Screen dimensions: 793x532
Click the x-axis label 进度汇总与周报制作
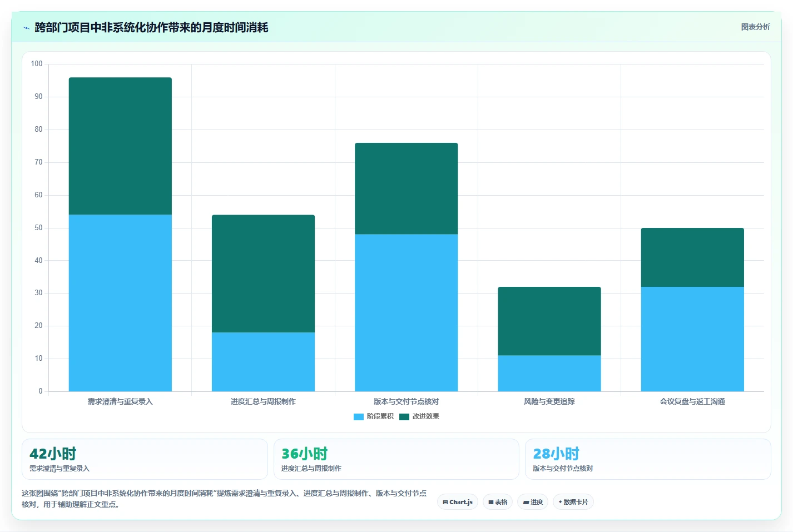pos(263,401)
